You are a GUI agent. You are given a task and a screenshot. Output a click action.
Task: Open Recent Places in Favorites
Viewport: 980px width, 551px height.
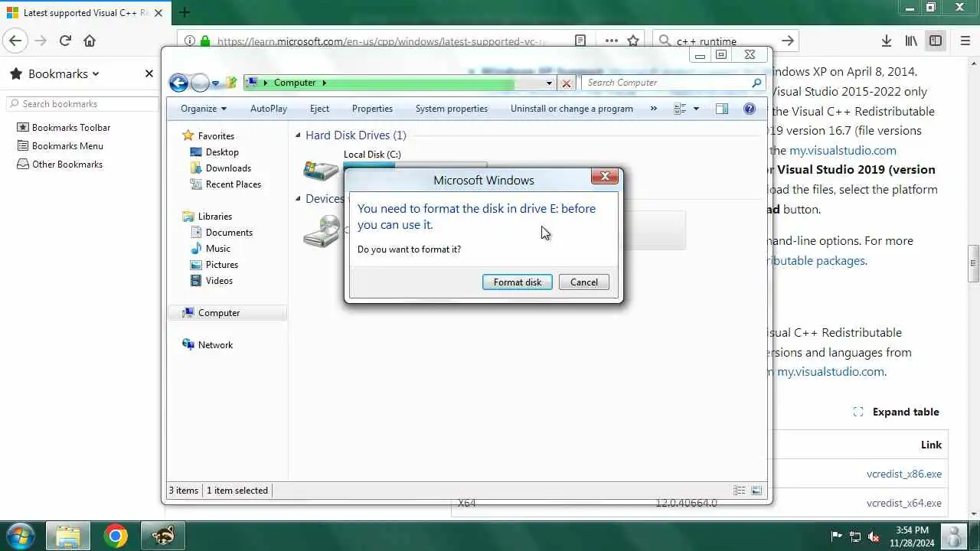coord(233,184)
